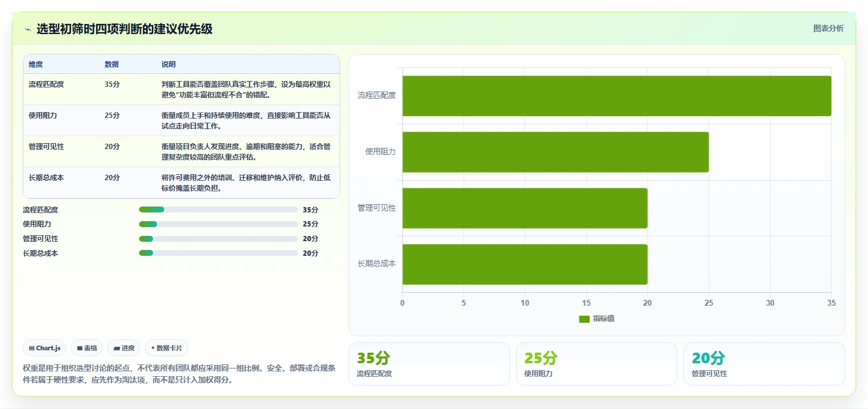Image resolution: width=868 pixels, height=409 pixels.
Task: Click the description starting 判断工具能否覆盖
Action: coord(246,89)
